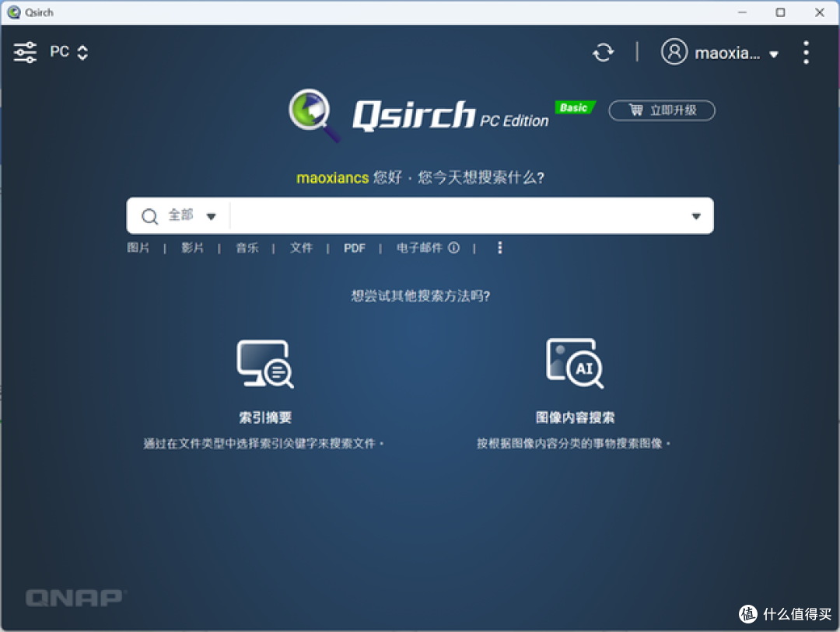Click the green Basic edition badge
This screenshot has width=840, height=632.
[574, 107]
